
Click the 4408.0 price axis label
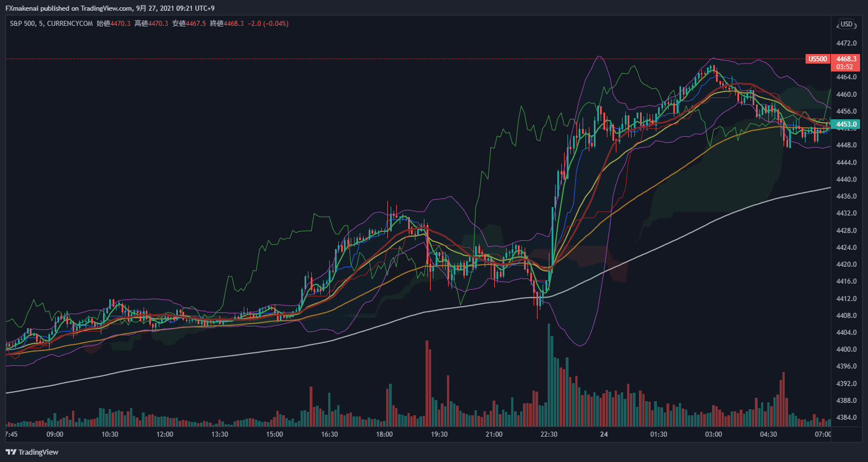(x=847, y=316)
